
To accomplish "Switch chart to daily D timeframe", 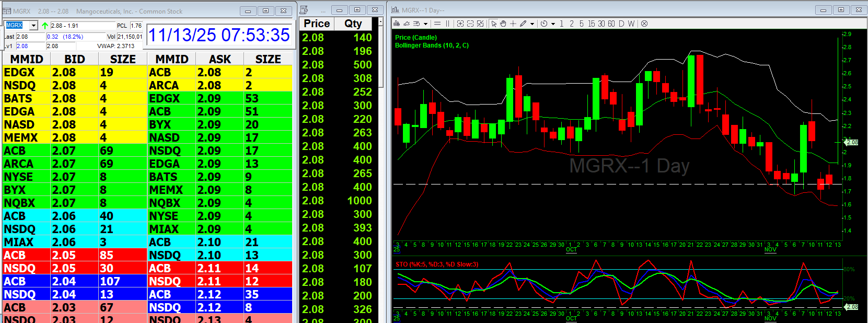I will click(621, 24).
